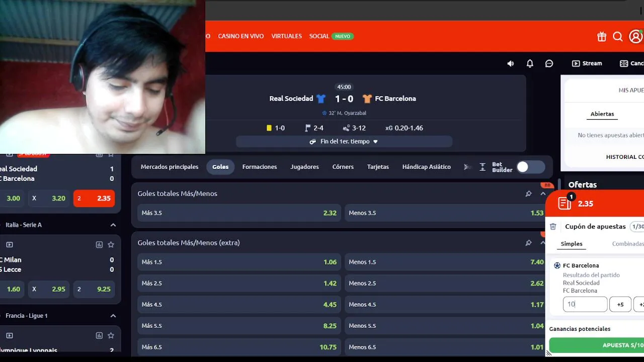
Task: Switch to the Formaciones tab
Action: 260,167
